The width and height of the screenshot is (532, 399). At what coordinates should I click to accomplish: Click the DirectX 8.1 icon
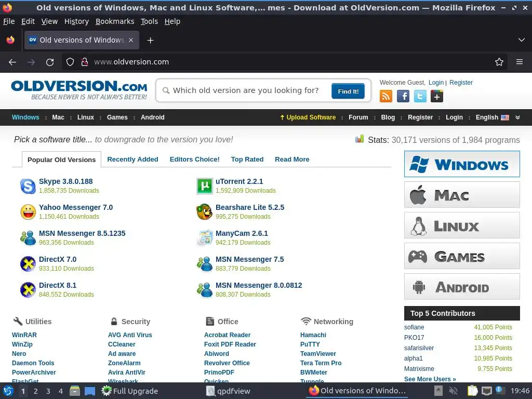28,290
